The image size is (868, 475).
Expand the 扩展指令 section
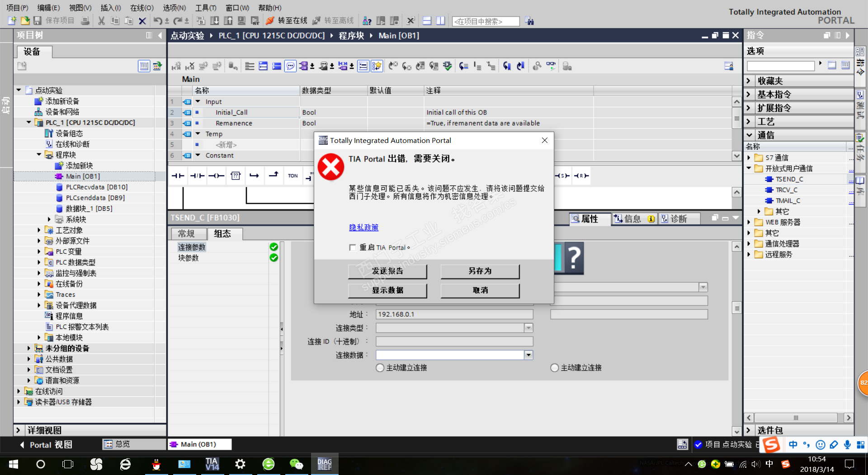click(x=749, y=108)
